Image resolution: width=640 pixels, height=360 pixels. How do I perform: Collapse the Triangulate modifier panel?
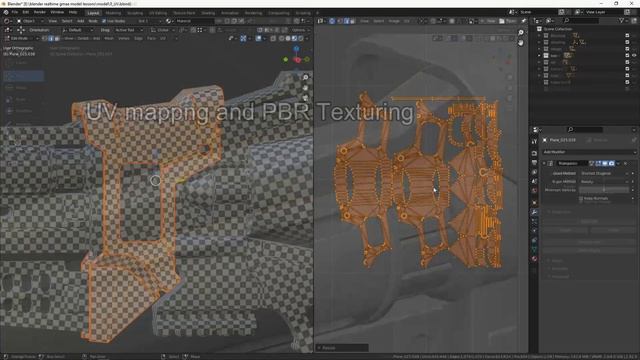pos(544,163)
